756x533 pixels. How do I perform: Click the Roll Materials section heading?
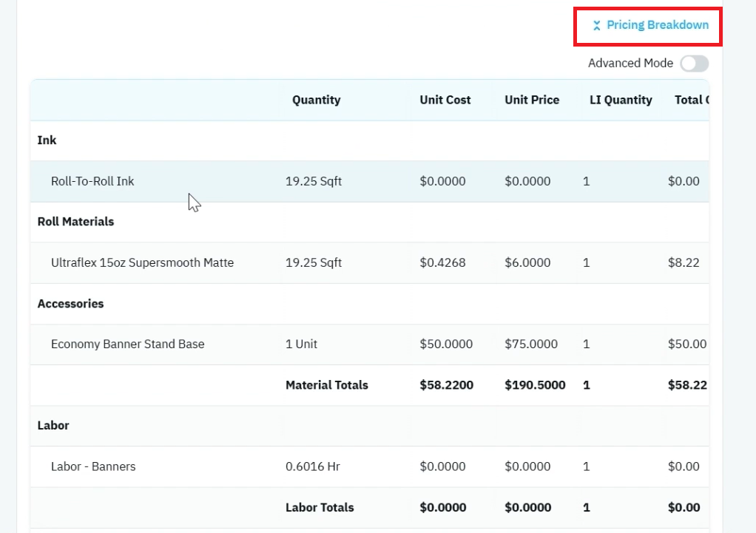pyautogui.click(x=75, y=222)
